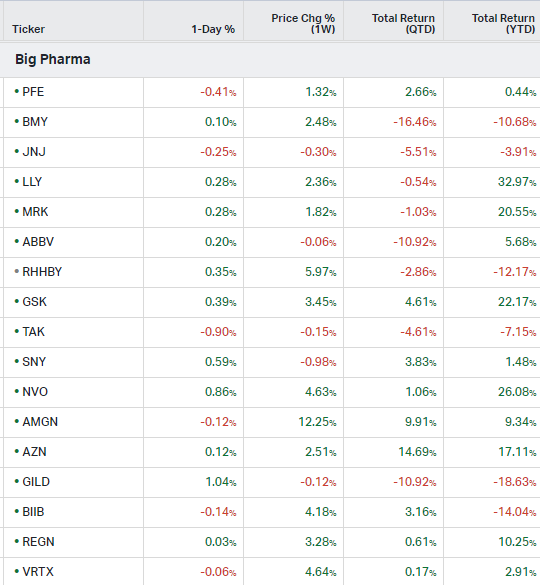
Task: Select PFE QTD return 2.66%
Action: (x=421, y=92)
